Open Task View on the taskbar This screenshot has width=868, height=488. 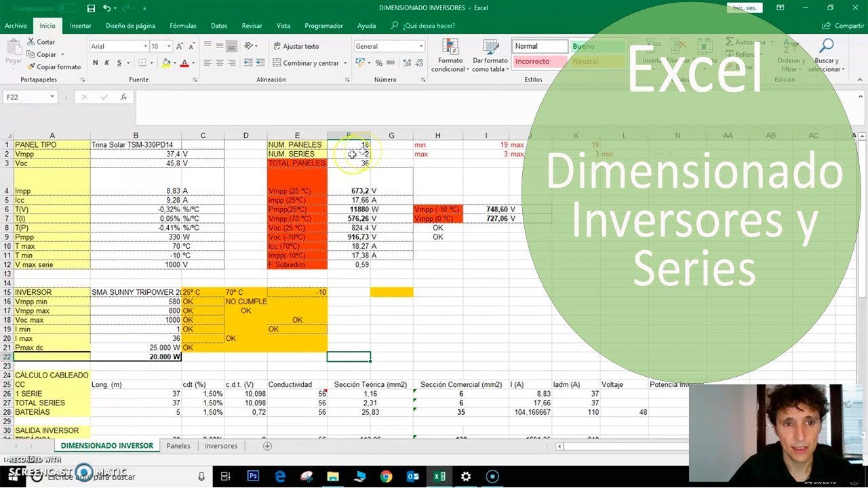(x=226, y=476)
